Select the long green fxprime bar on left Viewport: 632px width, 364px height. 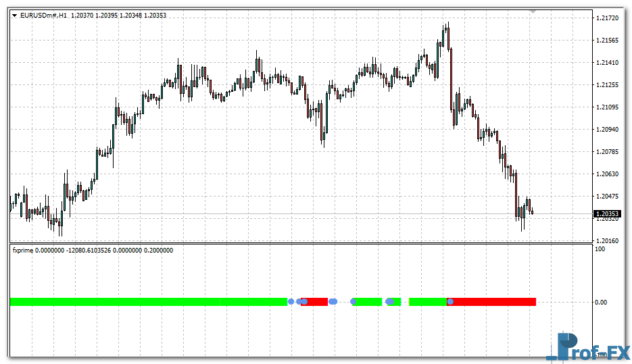coord(149,301)
